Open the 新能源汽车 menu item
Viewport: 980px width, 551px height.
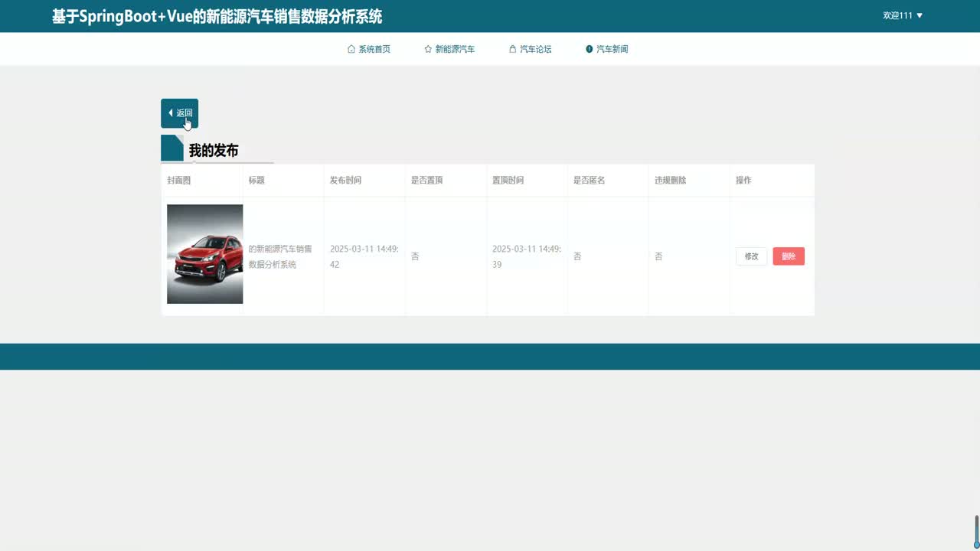pyautogui.click(x=449, y=49)
